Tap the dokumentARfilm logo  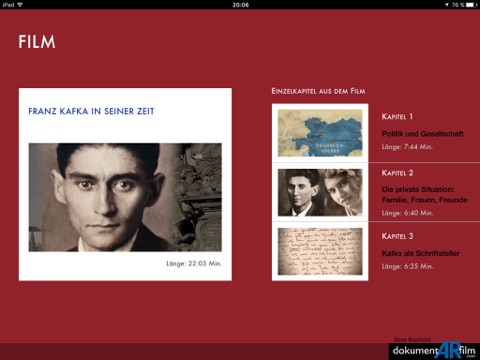pos(434,351)
